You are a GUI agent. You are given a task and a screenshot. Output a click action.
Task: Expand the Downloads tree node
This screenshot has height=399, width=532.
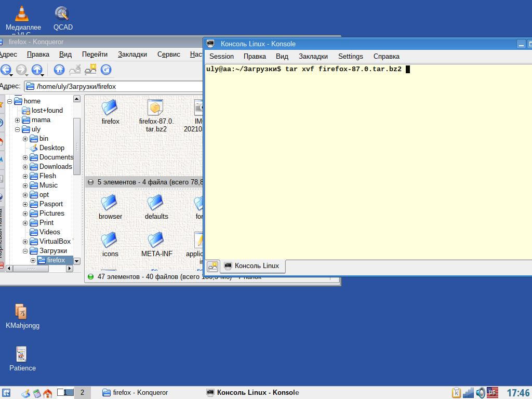click(x=25, y=167)
